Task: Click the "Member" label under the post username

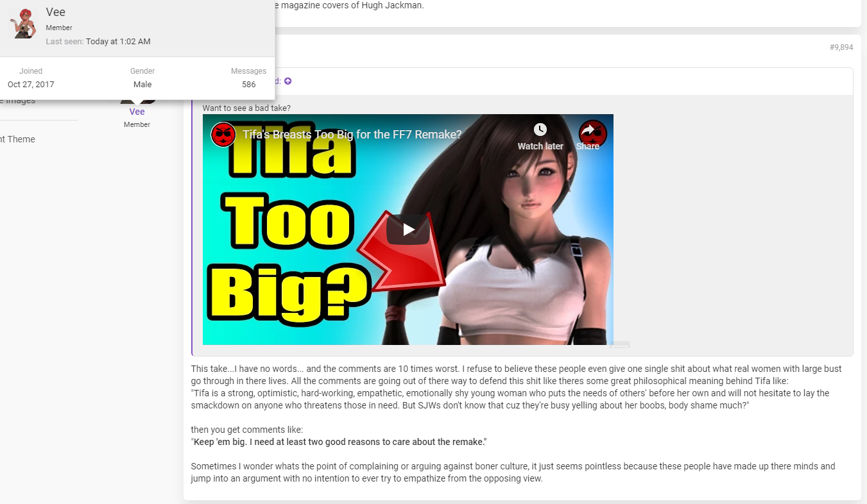Action: pyautogui.click(x=137, y=124)
